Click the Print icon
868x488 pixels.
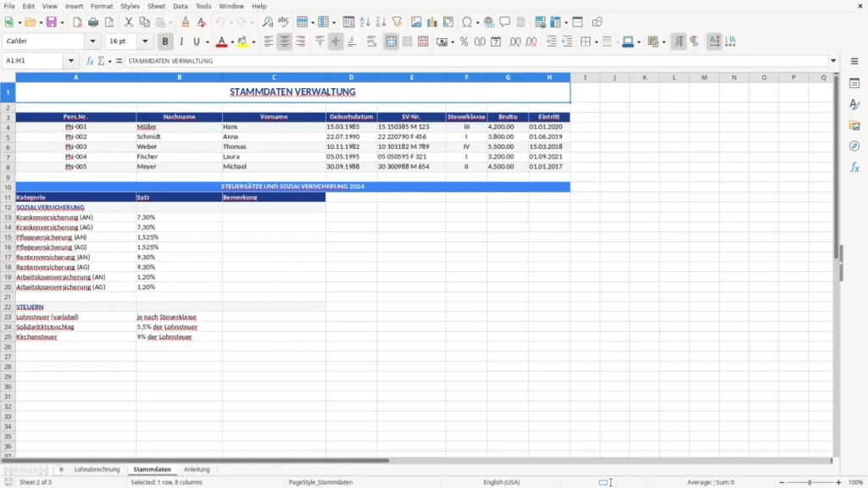[x=93, y=22]
